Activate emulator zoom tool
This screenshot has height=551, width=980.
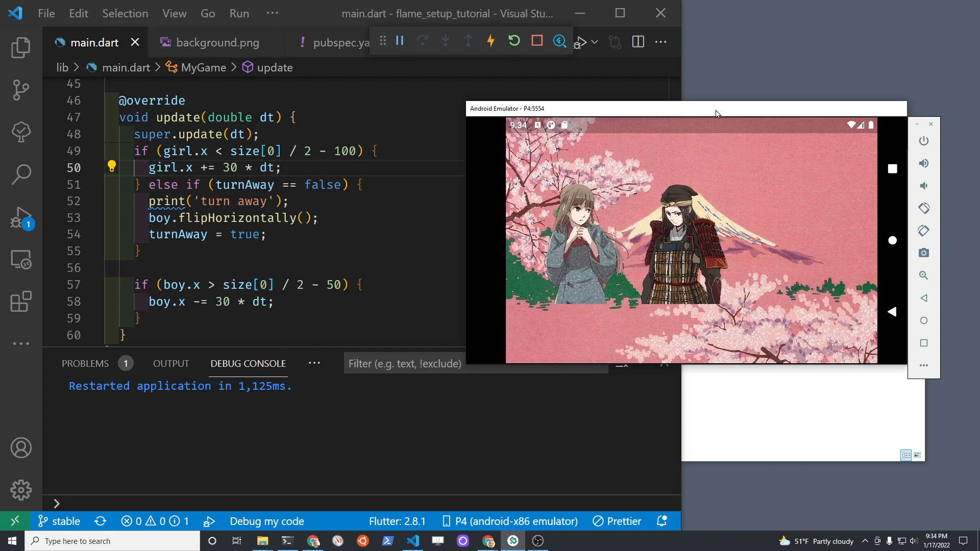pyautogui.click(x=924, y=275)
